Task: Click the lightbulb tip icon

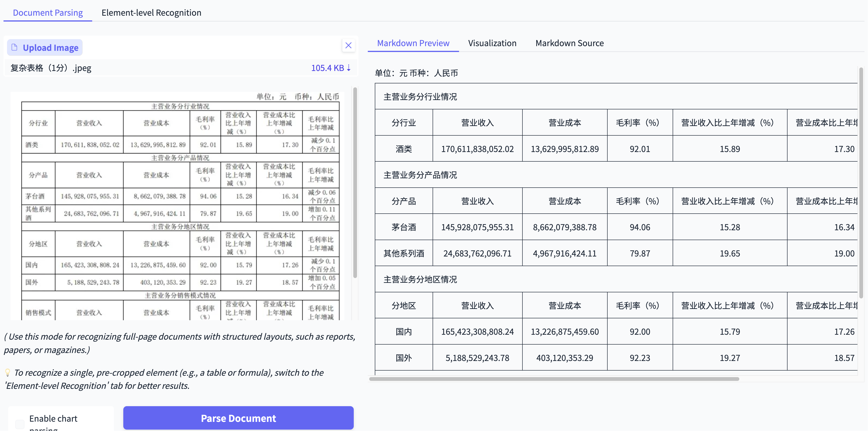Action: click(x=7, y=373)
